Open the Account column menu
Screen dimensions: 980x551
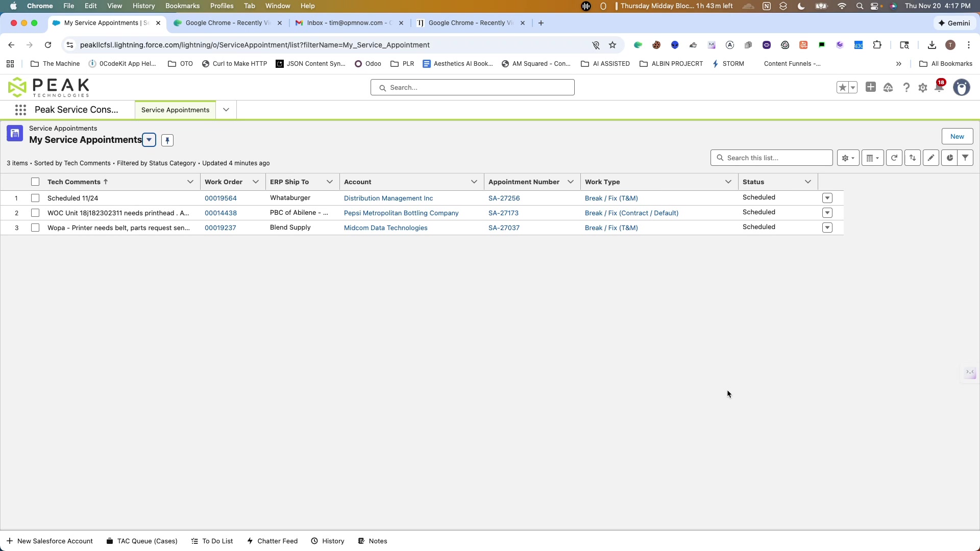point(474,182)
